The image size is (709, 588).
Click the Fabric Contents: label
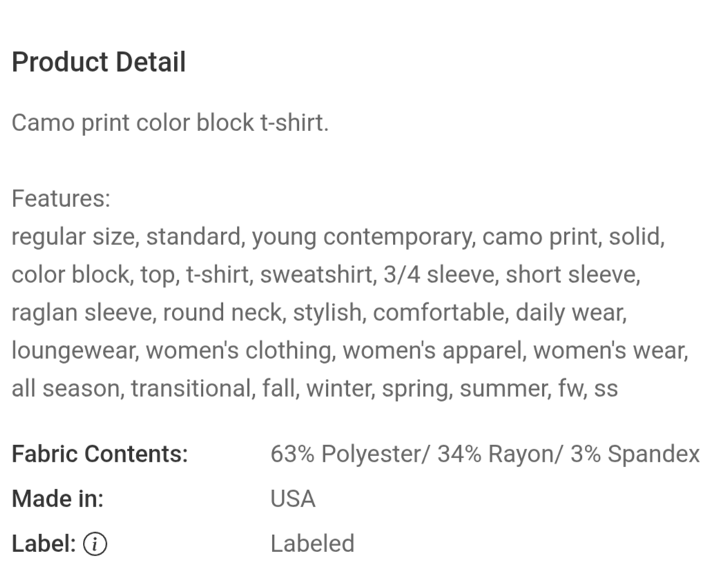pos(100,454)
